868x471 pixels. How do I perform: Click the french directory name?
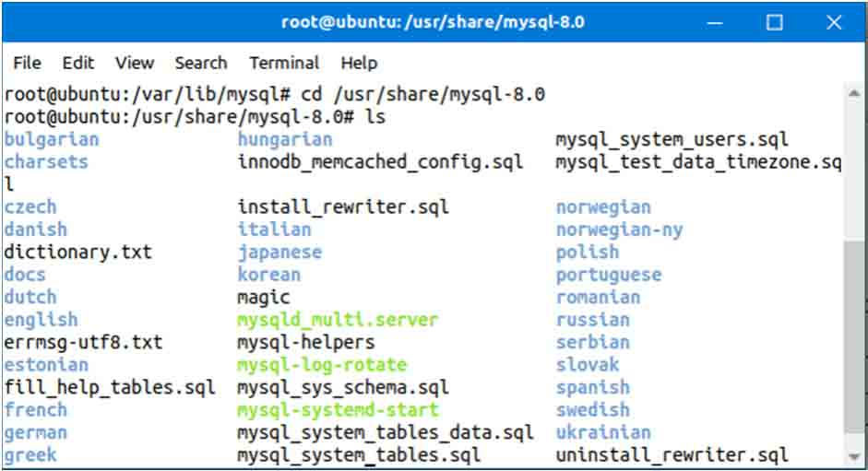(36, 410)
